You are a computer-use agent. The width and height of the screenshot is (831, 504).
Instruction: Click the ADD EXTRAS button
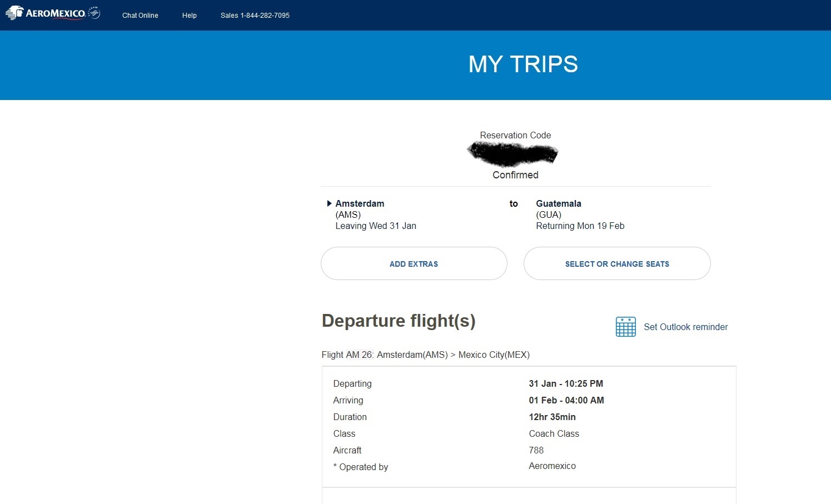[414, 263]
